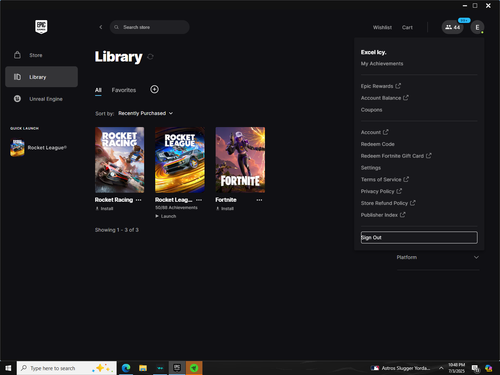The height and width of the screenshot is (375, 500).
Task: Expand the Platform filter section
Action: coord(438,257)
